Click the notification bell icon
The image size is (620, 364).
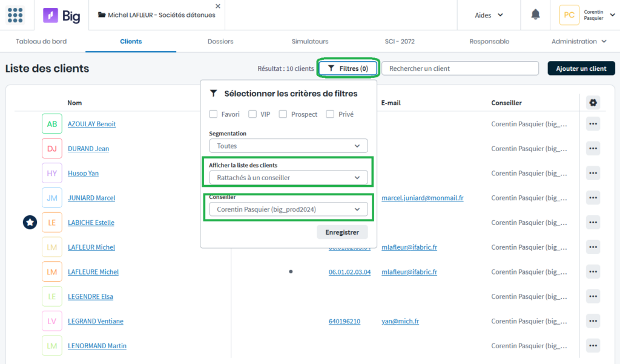535,15
